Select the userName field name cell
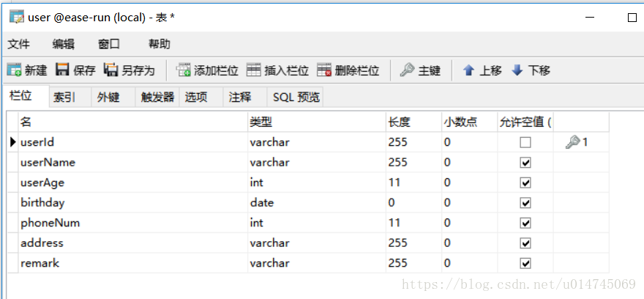The width and height of the screenshot is (644, 299). 133,163
